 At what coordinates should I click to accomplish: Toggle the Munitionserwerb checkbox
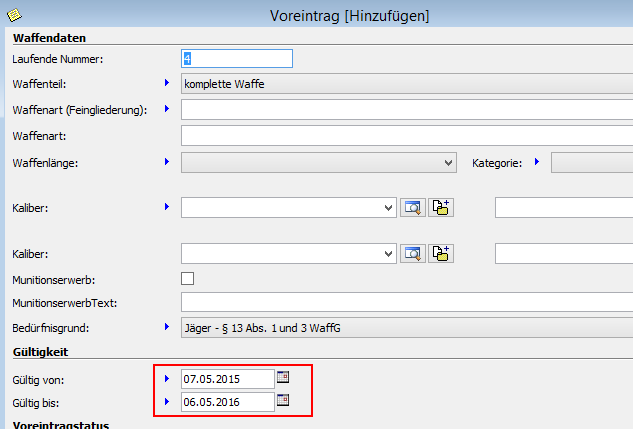[x=187, y=278]
